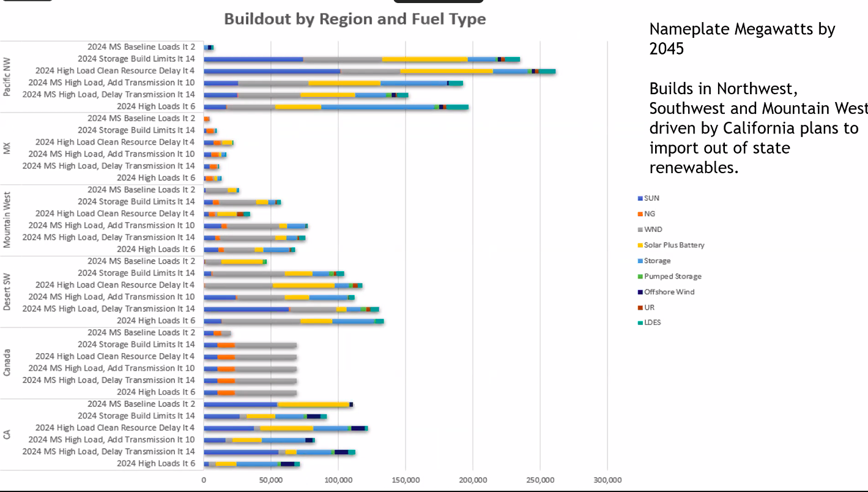Click Desert SW's 'High Load Clean Resource Delay It 4' label
This screenshot has width=868, height=492.
115,285
